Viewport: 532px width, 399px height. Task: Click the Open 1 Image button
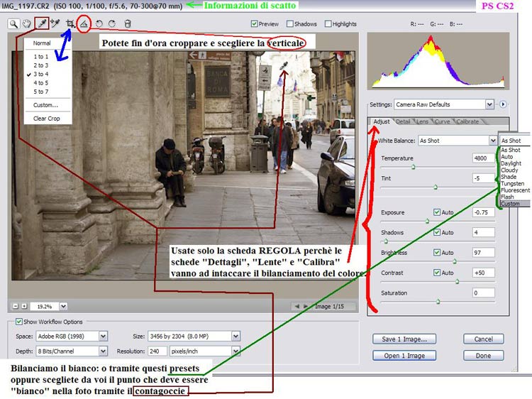click(x=404, y=356)
